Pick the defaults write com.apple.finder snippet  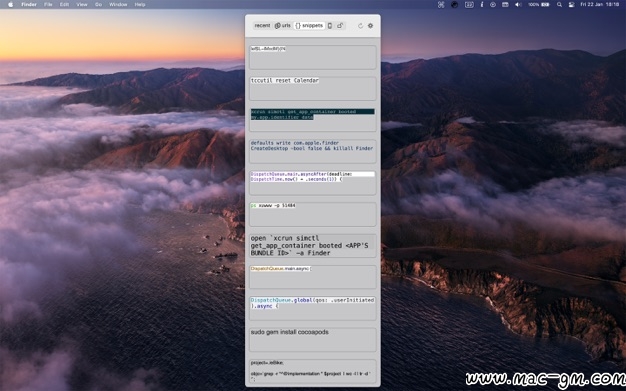pos(313,151)
